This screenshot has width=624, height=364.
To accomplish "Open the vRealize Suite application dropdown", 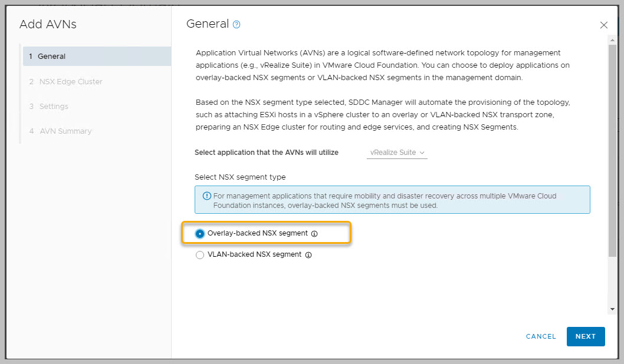I will [x=397, y=153].
